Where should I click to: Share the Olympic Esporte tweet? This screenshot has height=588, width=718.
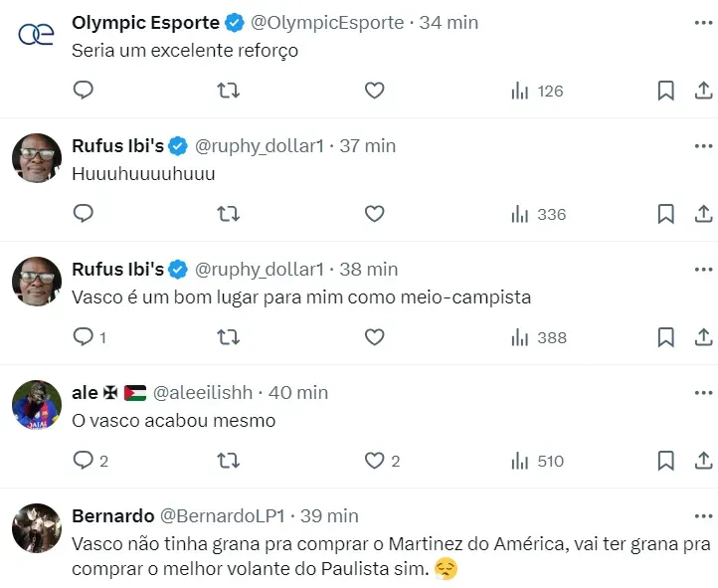pos(702,91)
